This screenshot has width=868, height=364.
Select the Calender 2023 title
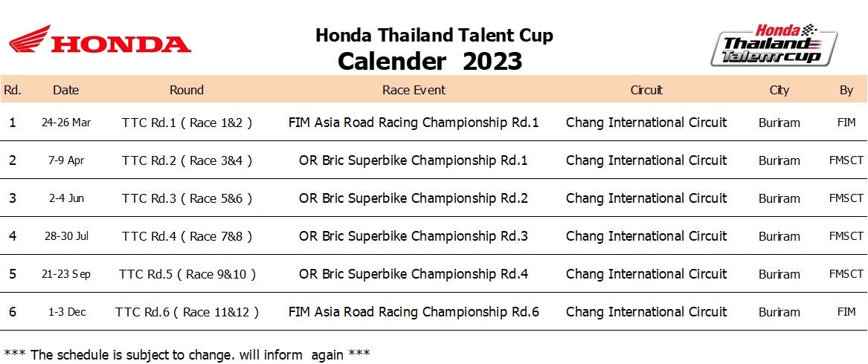click(x=430, y=61)
